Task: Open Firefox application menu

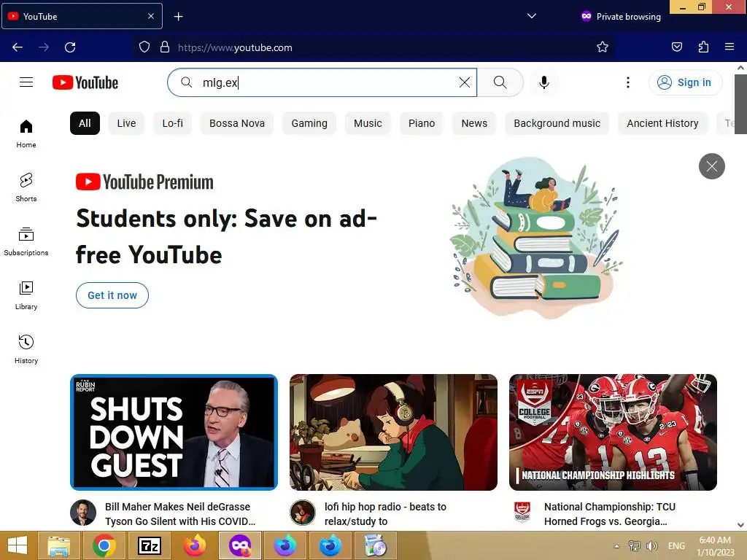Action: pyautogui.click(x=729, y=47)
